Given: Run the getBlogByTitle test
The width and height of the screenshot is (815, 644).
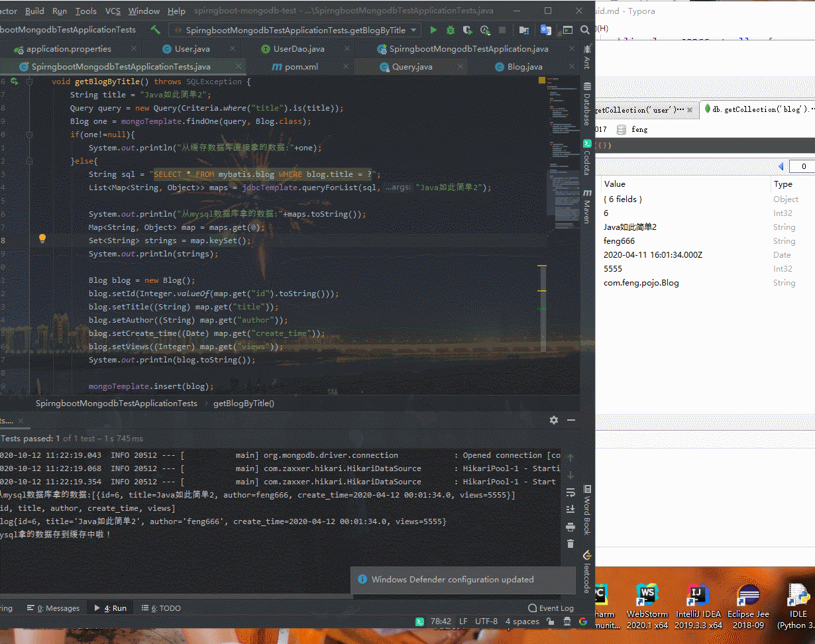Looking at the screenshot, I should pyautogui.click(x=433, y=30).
